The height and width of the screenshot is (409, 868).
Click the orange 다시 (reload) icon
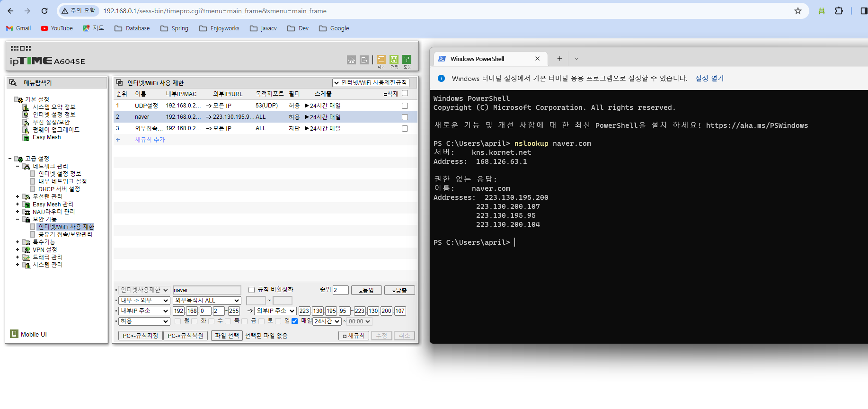coord(381,59)
